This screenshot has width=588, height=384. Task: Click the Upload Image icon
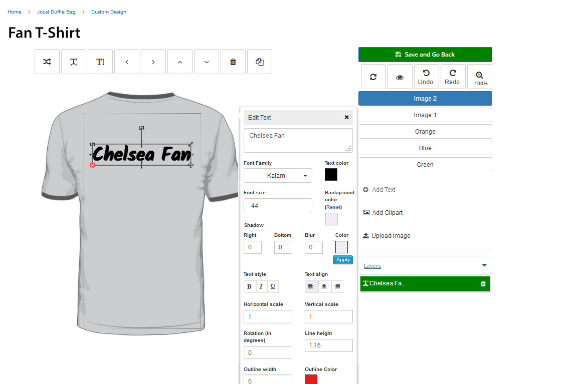pos(365,236)
